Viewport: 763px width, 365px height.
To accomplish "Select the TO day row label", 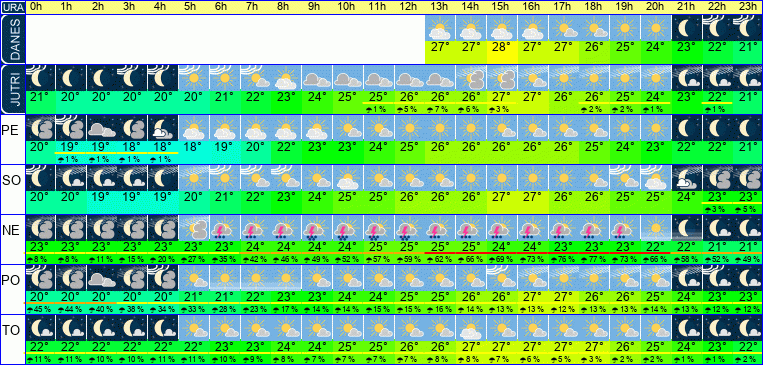I will pos(11,330).
